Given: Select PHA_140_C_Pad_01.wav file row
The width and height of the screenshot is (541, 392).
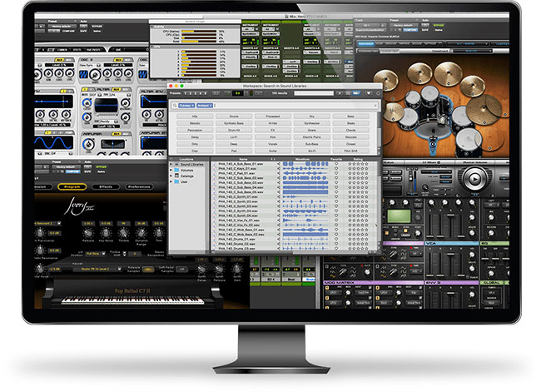Looking at the screenshot, I should 237,173.
